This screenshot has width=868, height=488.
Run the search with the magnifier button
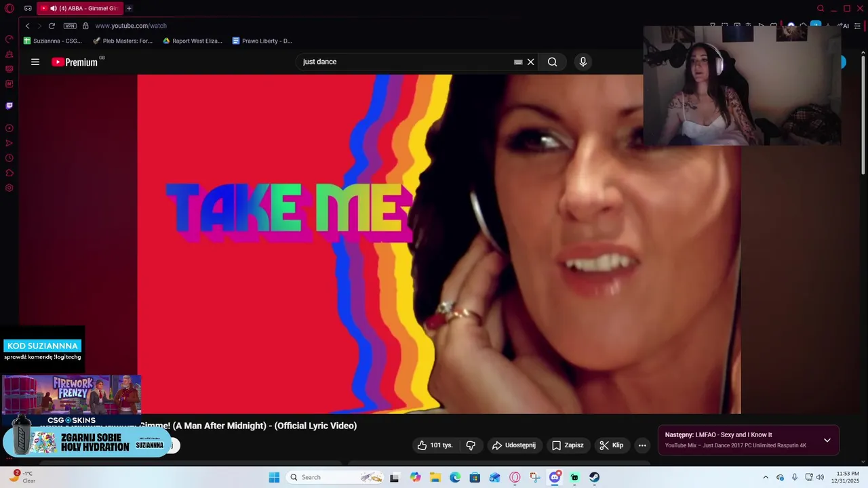(553, 62)
